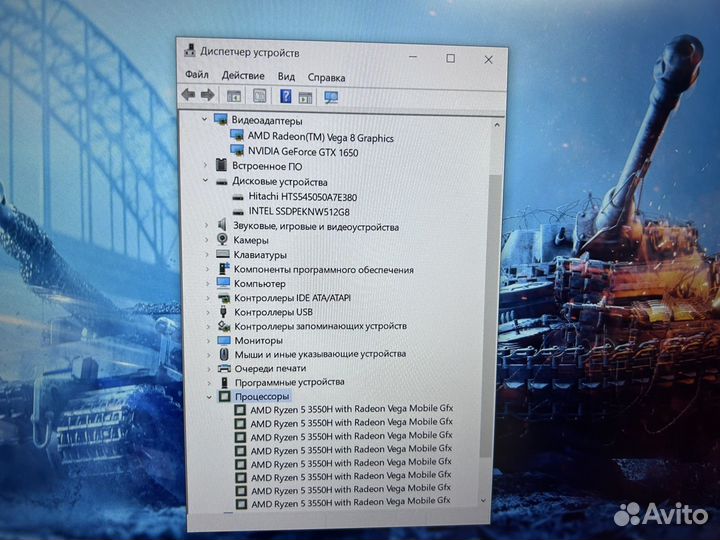Click the action pane toolbar icon
This screenshot has height=540, width=720.
305,97
